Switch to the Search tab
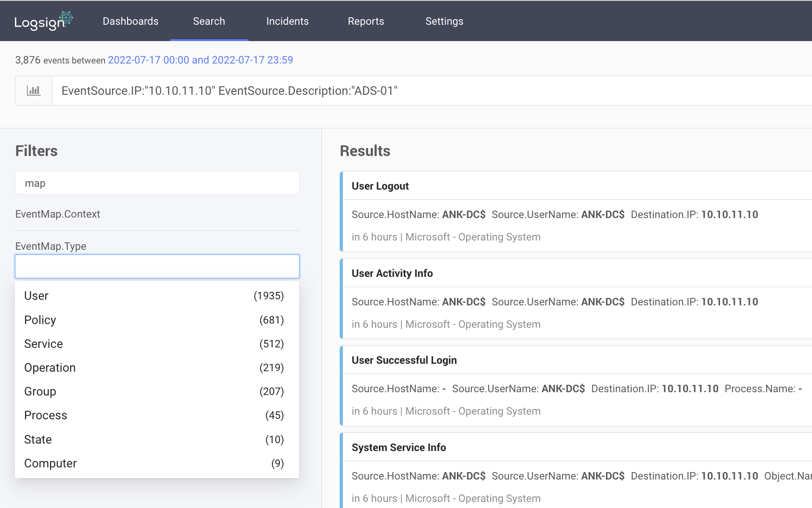 pyautogui.click(x=209, y=21)
